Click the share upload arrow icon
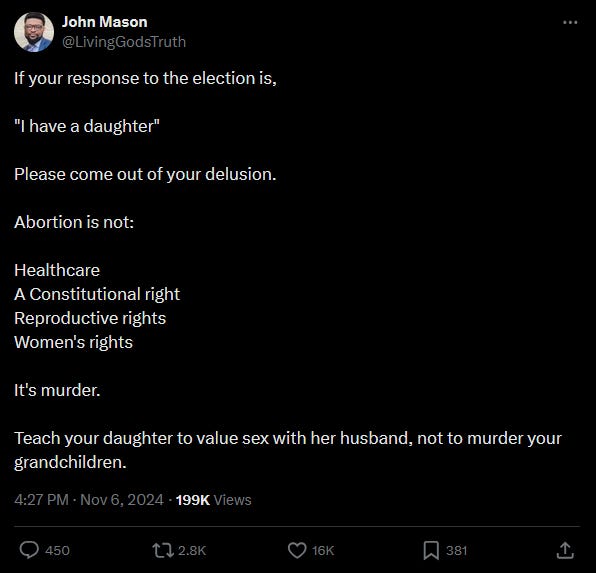Viewport: 596px width, 573px height. coord(565,550)
